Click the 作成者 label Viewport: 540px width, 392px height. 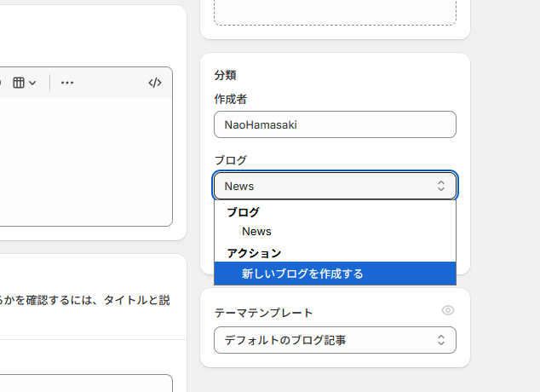(231, 99)
